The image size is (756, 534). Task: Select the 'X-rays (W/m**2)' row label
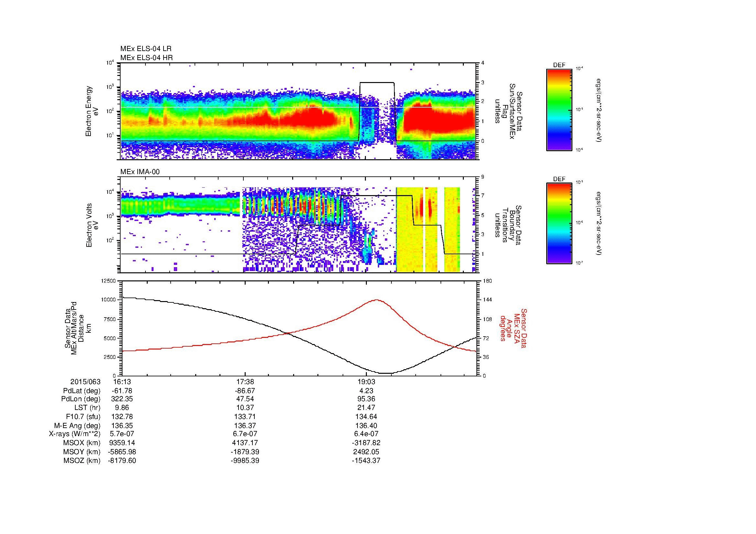point(75,434)
